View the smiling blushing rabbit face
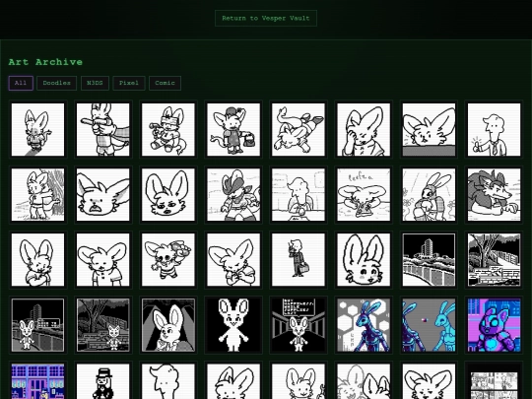532x399 pixels. (x=364, y=260)
